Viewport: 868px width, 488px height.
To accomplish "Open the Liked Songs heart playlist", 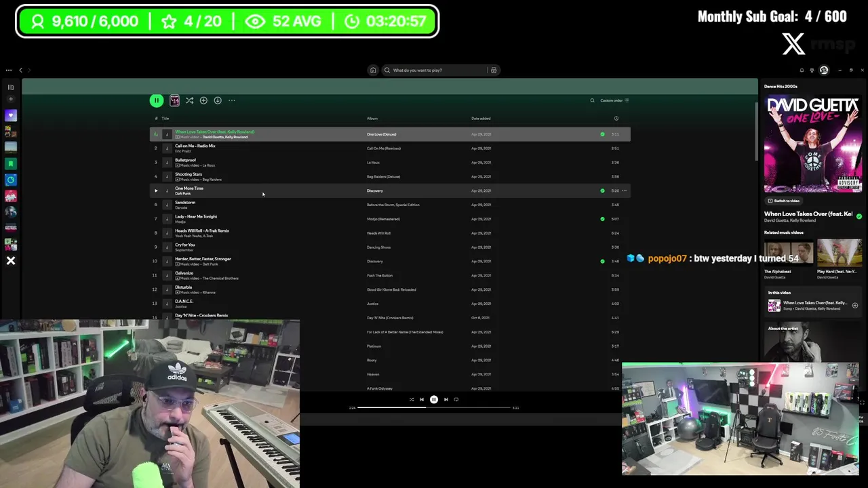I will 10,115.
